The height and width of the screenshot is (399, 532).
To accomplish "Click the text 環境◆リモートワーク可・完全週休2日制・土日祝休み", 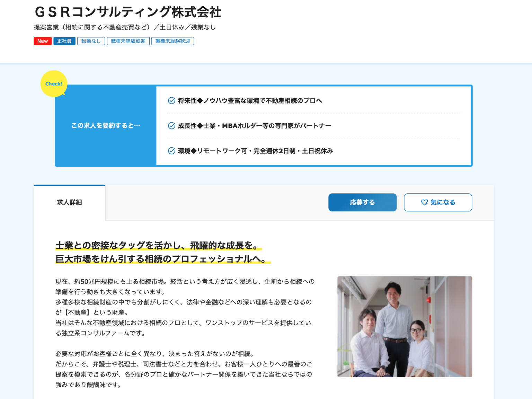I will [x=256, y=151].
